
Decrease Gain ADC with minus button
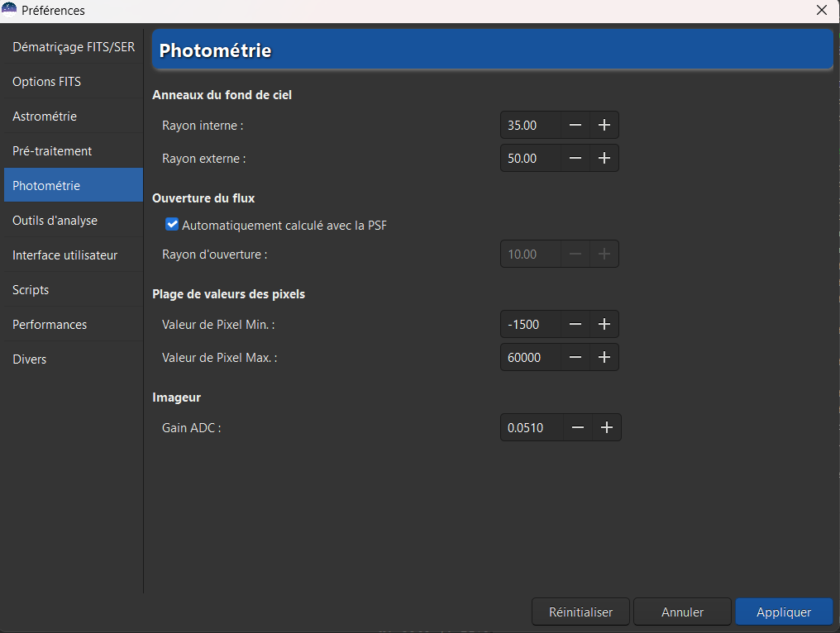point(578,427)
